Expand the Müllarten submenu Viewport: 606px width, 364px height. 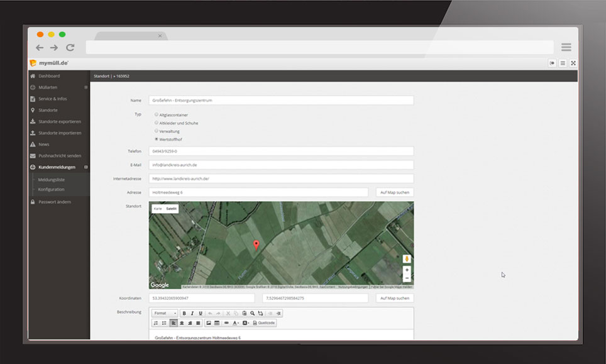coord(85,87)
